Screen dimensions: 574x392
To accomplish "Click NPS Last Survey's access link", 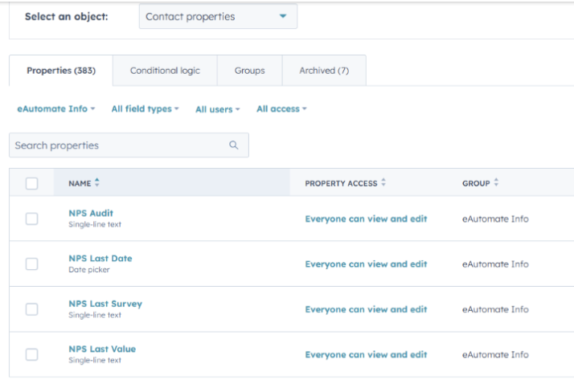I will (x=366, y=309).
